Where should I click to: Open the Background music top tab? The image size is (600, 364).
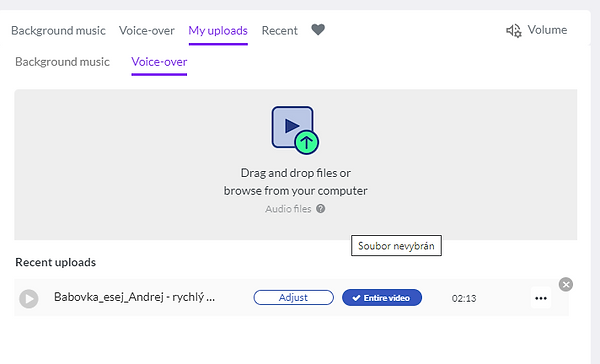pos(58,31)
